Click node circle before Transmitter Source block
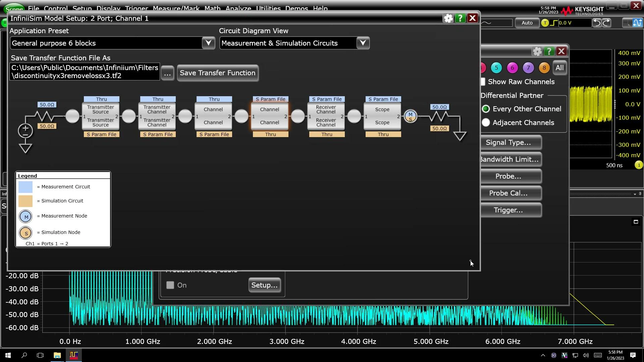644x362 pixels. pos(72,116)
